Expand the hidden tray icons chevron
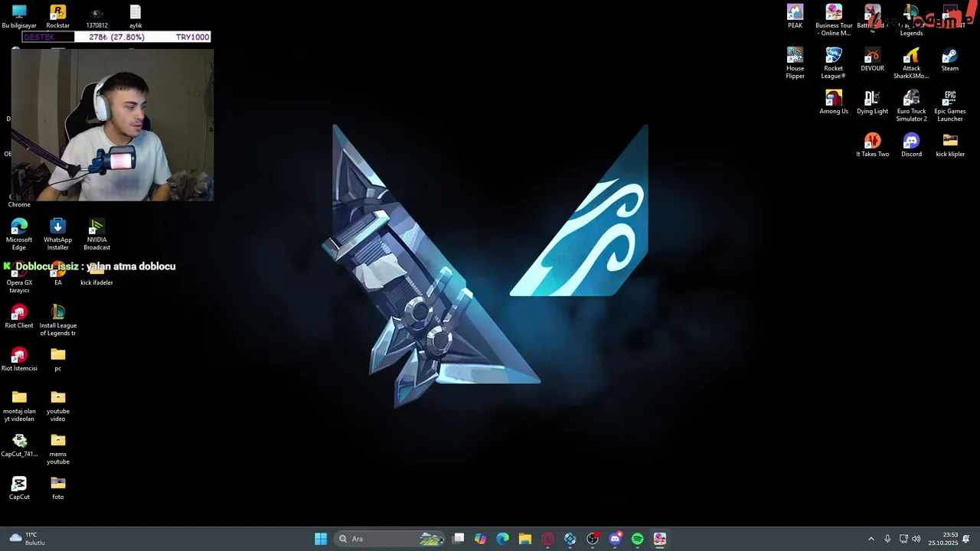The width and height of the screenshot is (980, 551). pyautogui.click(x=871, y=539)
